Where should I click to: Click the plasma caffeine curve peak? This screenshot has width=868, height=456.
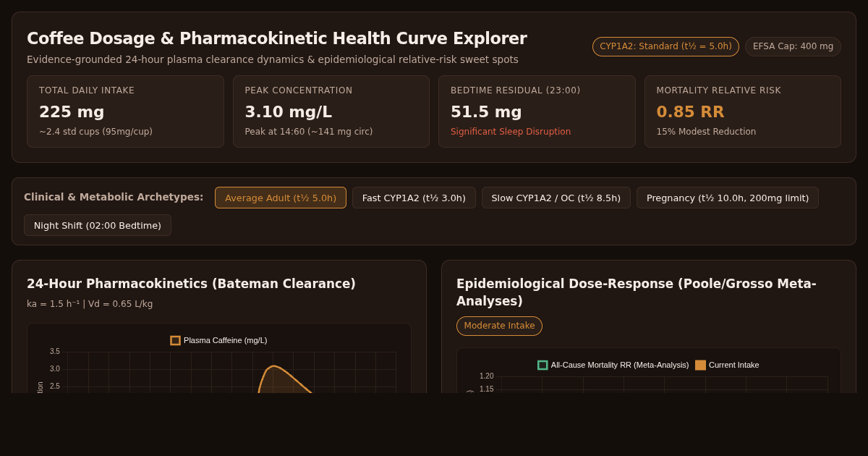click(273, 366)
